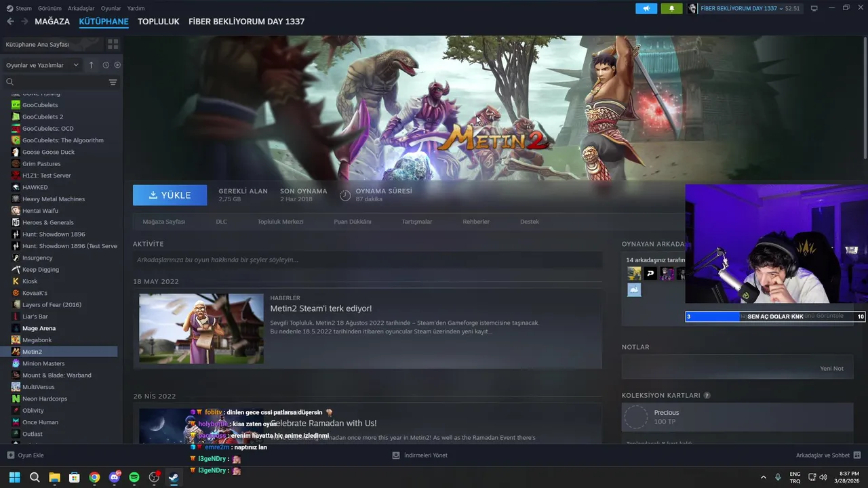Open the Oyunlar menu
This screenshot has height=488, width=868.
click(111, 8)
